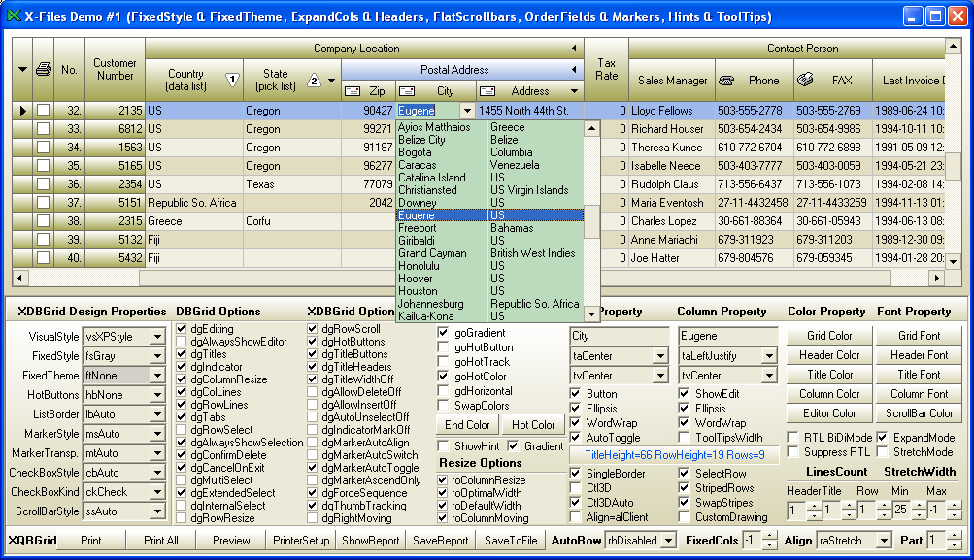
Task: Click the telephone icon in the Phone column header
Action: tap(726, 81)
